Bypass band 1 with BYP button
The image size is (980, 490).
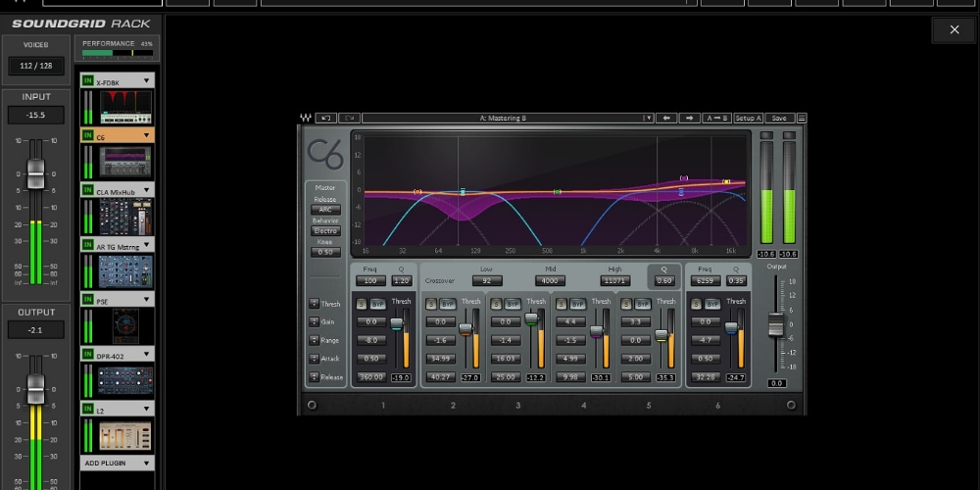377,304
